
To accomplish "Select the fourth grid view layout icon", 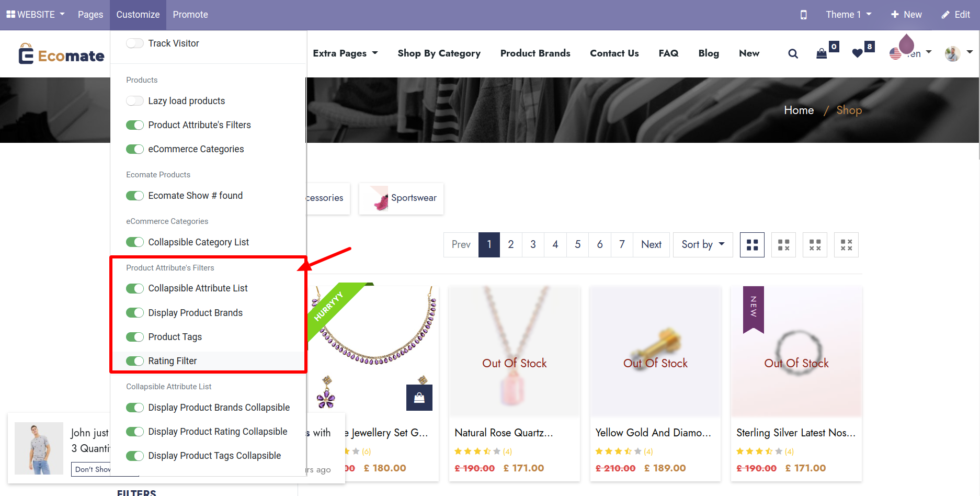I will pyautogui.click(x=846, y=245).
